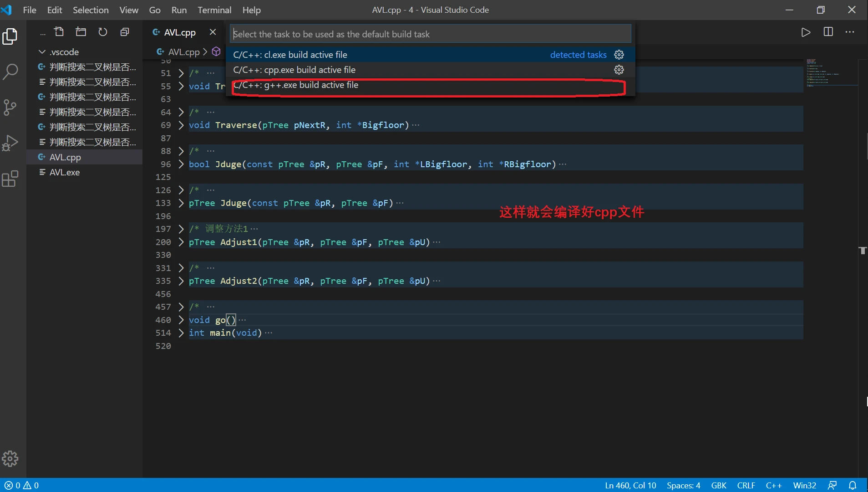Choose cl.exe build active file task
The width and height of the screenshot is (868, 492).
(x=290, y=55)
